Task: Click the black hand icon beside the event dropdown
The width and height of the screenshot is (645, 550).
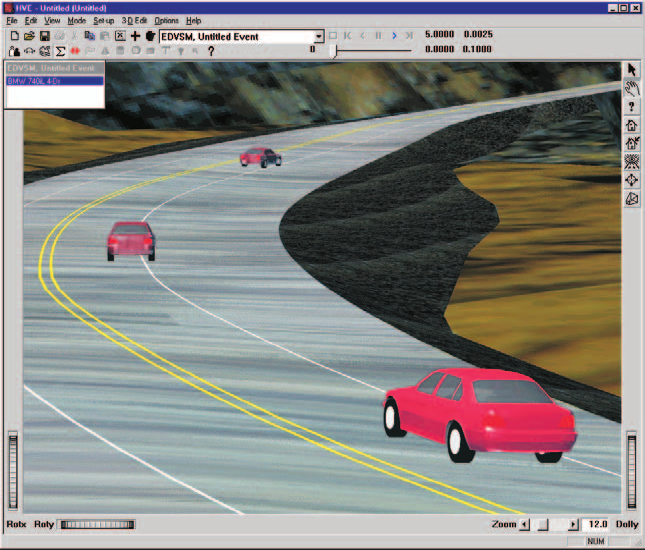Action: click(150, 36)
